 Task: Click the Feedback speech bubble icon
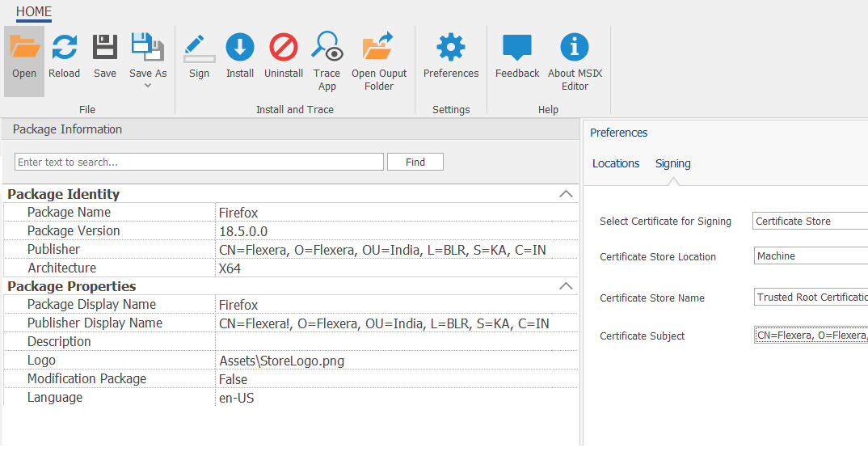(x=517, y=49)
